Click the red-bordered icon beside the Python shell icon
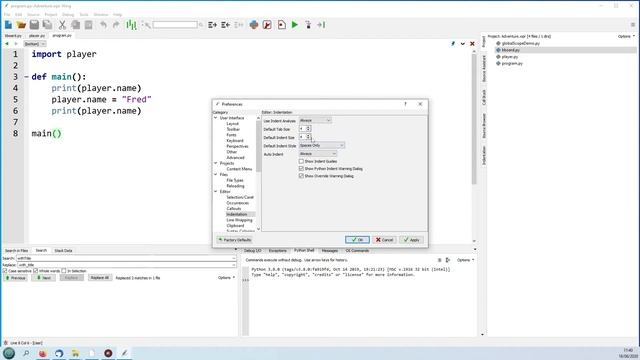Screen dimensions: 640x360 pos(267,25)
